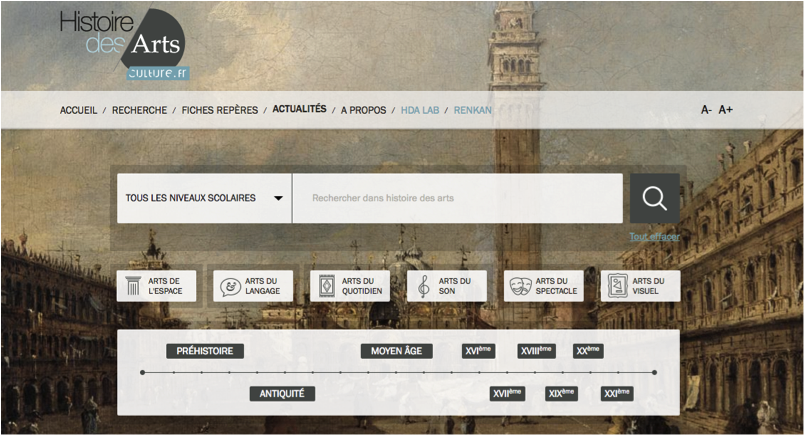Go to the Accueil page
The height and width of the screenshot is (436, 805).
pos(79,110)
